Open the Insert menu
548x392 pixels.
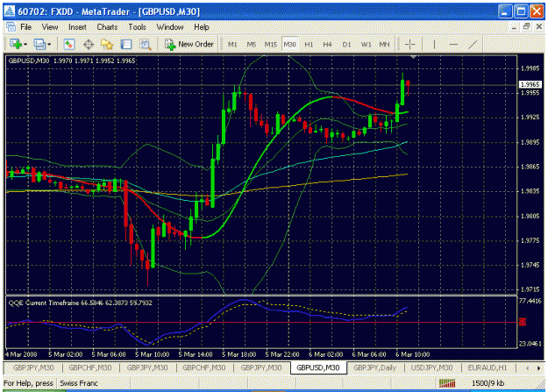pos(77,27)
